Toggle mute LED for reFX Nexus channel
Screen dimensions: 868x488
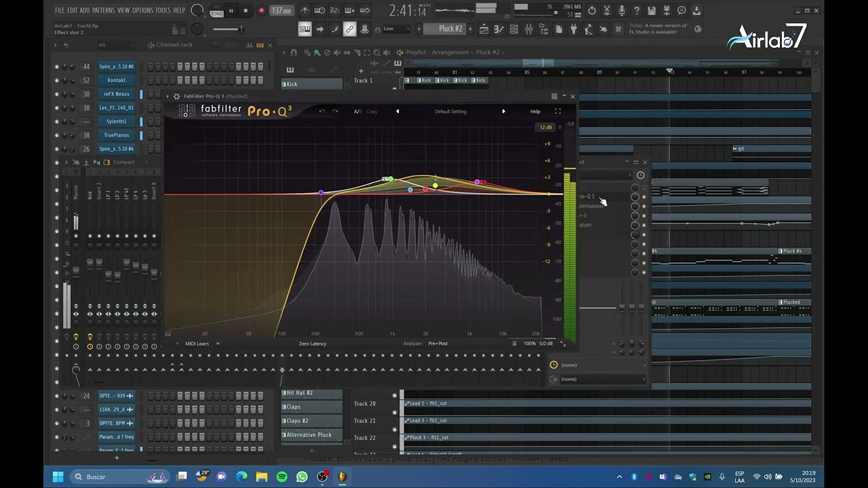click(57, 94)
